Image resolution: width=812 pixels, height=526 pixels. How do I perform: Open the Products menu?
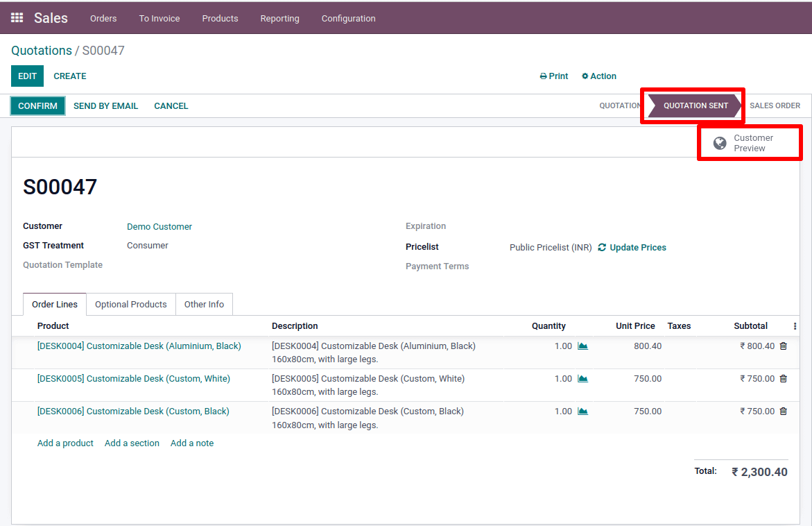(x=220, y=18)
